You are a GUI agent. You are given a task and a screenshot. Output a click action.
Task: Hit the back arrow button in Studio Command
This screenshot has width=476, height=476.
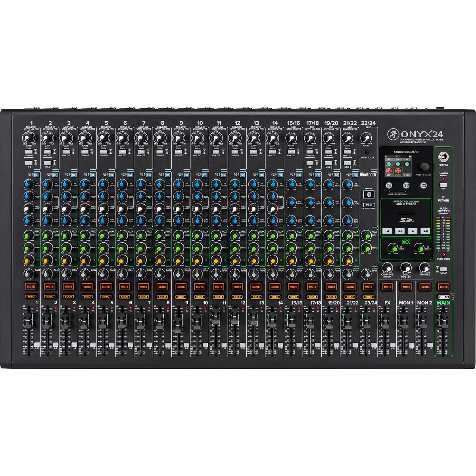(424, 186)
